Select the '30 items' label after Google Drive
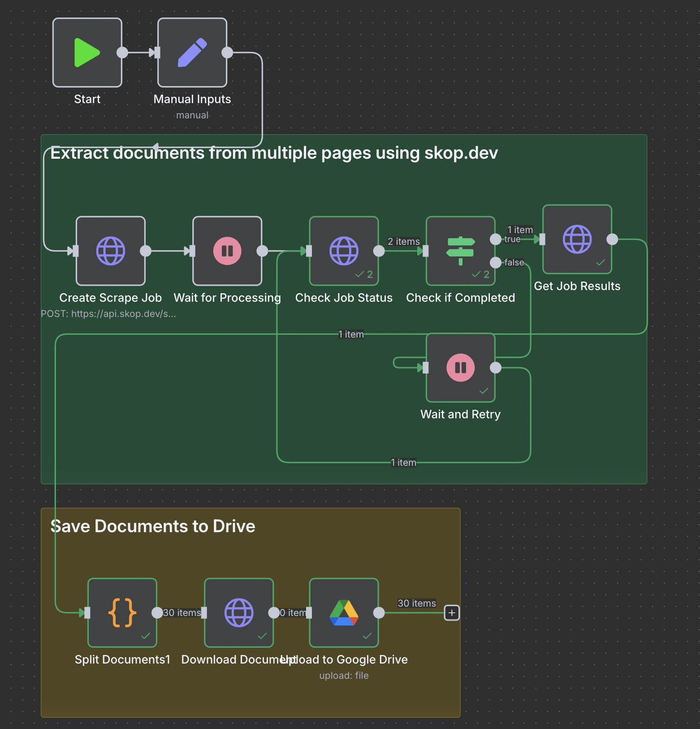 (417, 603)
